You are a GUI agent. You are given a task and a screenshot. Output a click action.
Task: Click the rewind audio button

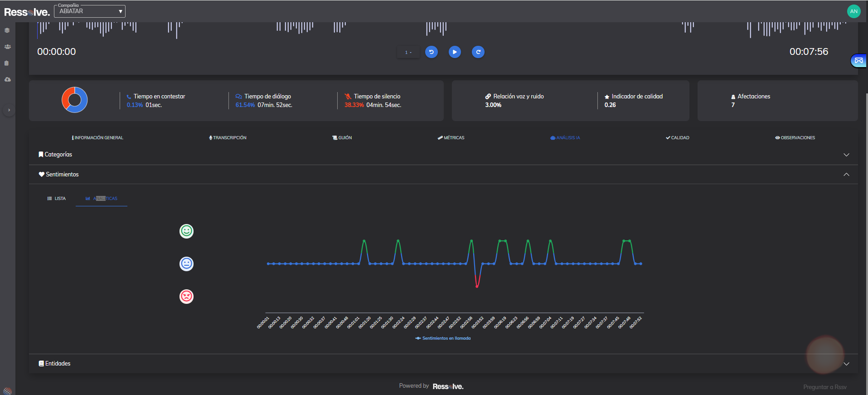click(432, 52)
